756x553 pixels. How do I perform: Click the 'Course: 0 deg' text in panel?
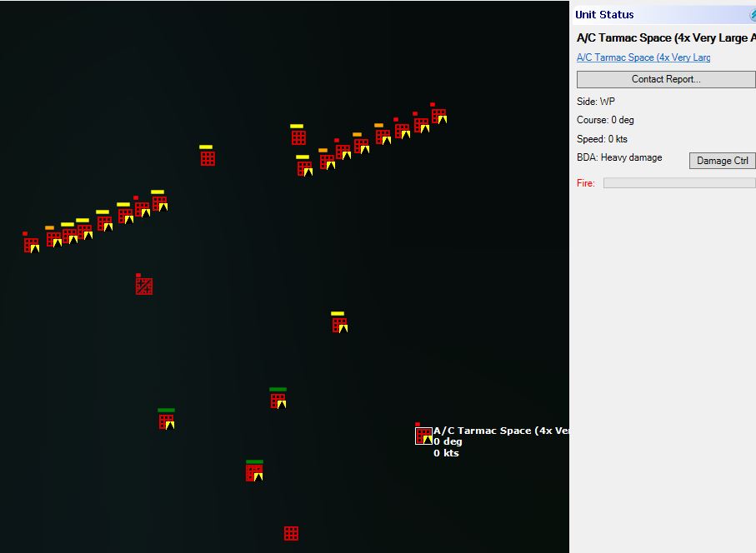(605, 120)
